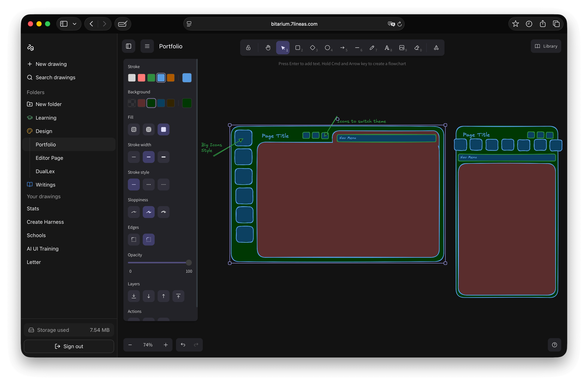
Task: Select the Selection arrow tool
Action: coord(283,47)
